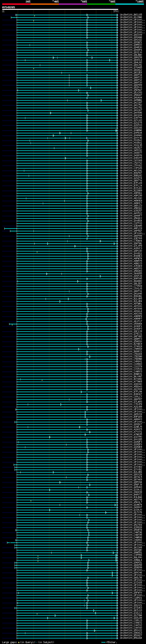This screenshot has width=146, height=644.
Task: Click the cyan ~100% identity legend segment
Action: 130,4
